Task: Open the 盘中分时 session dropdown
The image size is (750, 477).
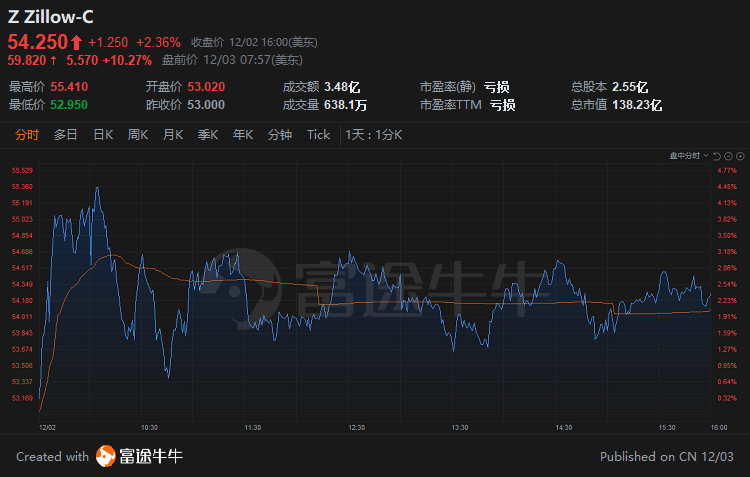Action: pos(689,155)
